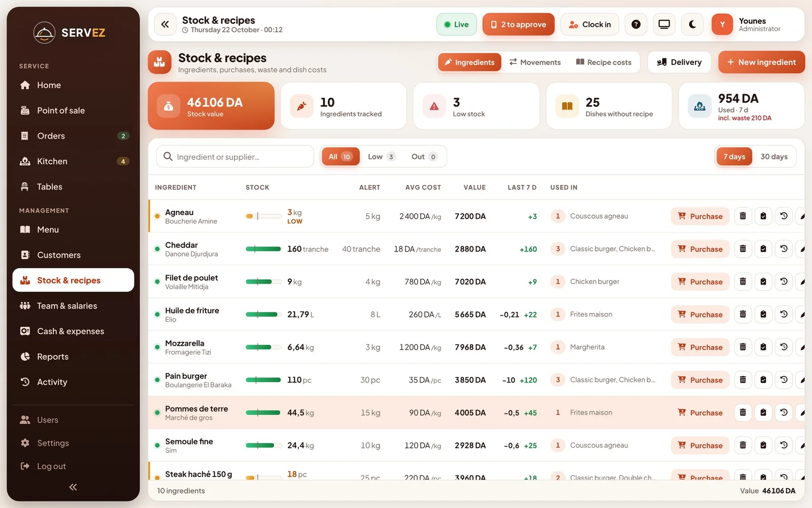Collapse sidebar using bottom double-chevron
812x508 pixels.
point(73,487)
